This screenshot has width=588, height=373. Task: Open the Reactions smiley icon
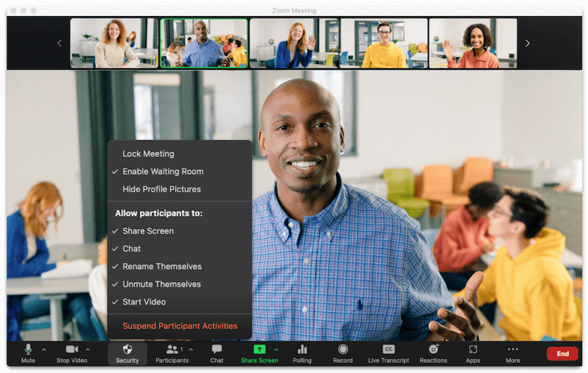(434, 350)
